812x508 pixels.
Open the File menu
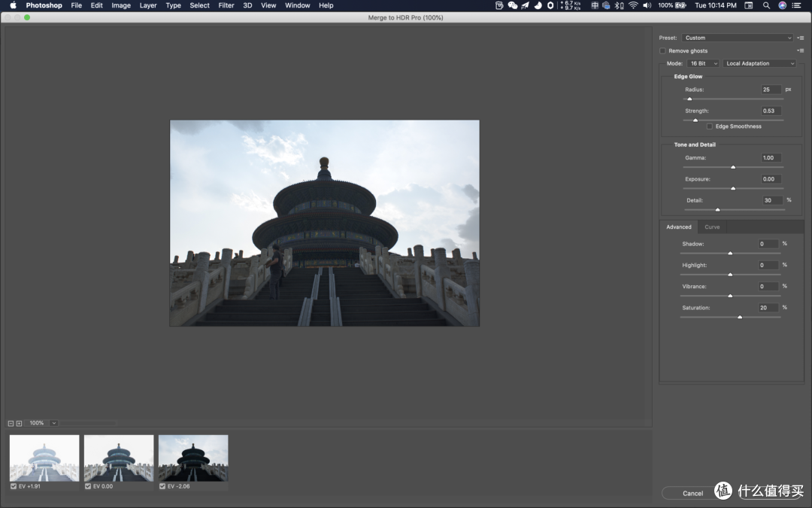[x=76, y=5]
